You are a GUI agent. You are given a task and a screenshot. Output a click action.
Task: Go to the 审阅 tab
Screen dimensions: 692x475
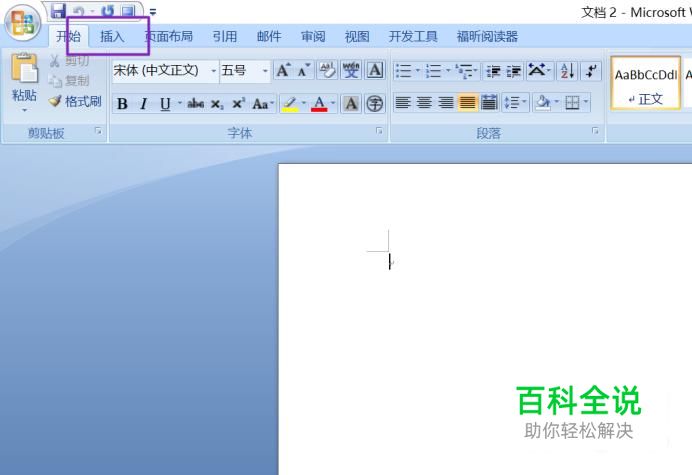313,36
